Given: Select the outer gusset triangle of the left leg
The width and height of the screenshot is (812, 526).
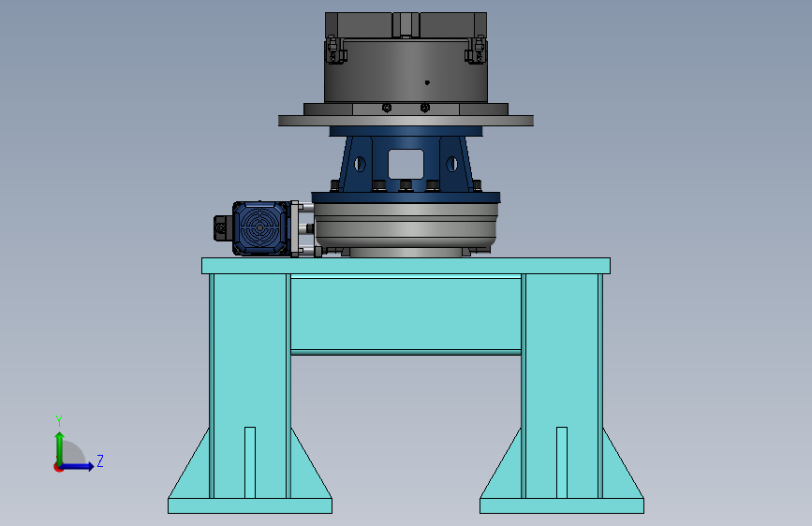Looking at the screenshot, I should (x=194, y=474).
